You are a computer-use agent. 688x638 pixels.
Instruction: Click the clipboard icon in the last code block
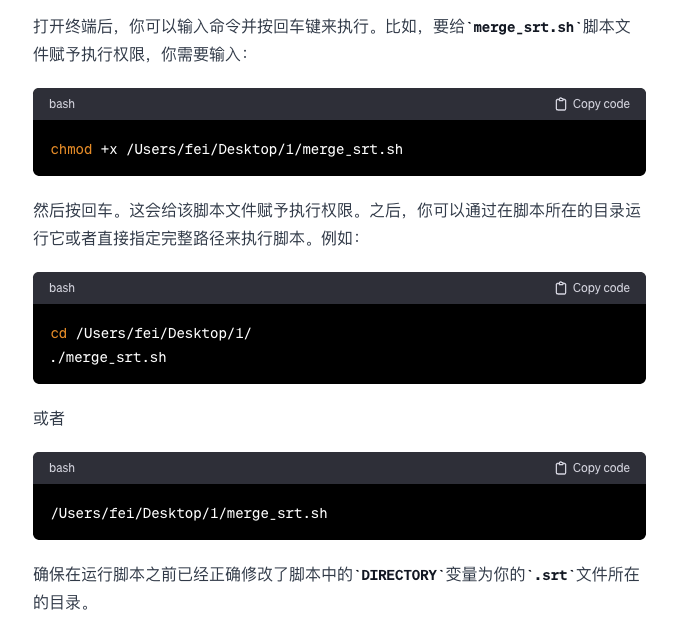pyautogui.click(x=560, y=468)
